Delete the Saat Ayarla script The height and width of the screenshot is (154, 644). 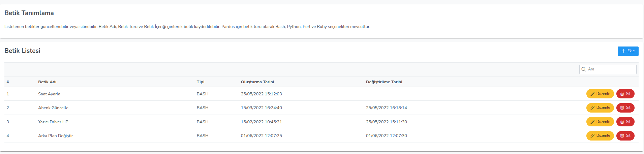point(625,94)
